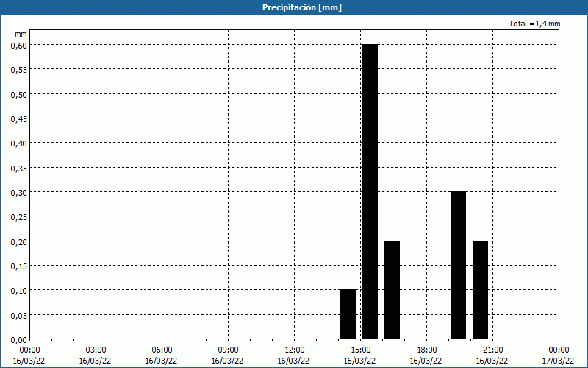Click the 0,40 y-axis label

click(x=19, y=143)
